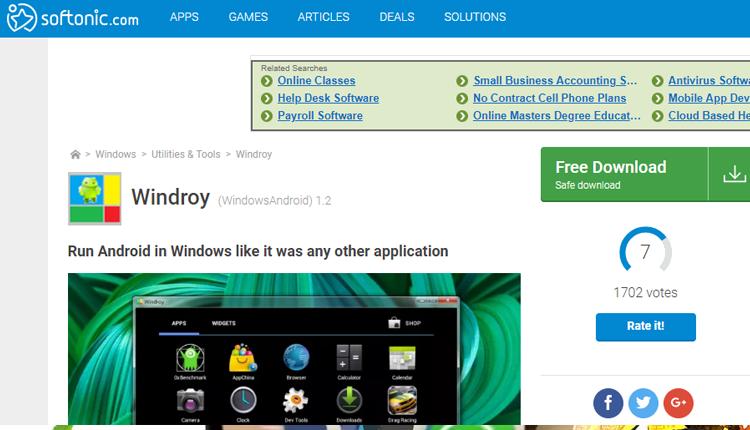Click the download arrow icon
This screenshot has height=430, width=750.
click(x=734, y=174)
